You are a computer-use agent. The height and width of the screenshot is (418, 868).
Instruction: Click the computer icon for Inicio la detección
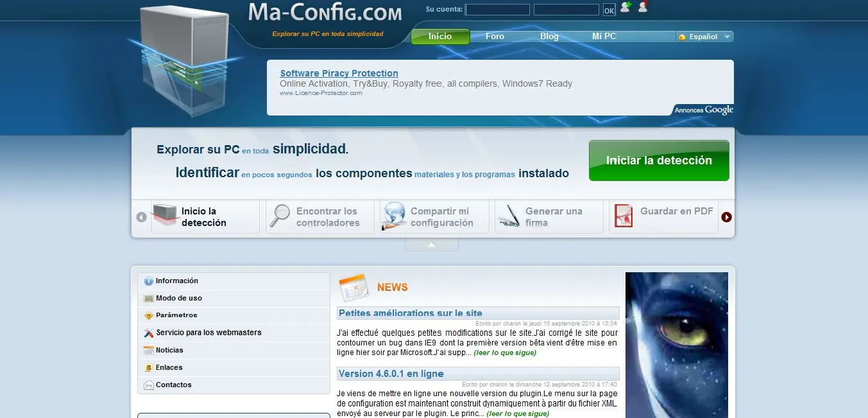pyautogui.click(x=164, y=216)
